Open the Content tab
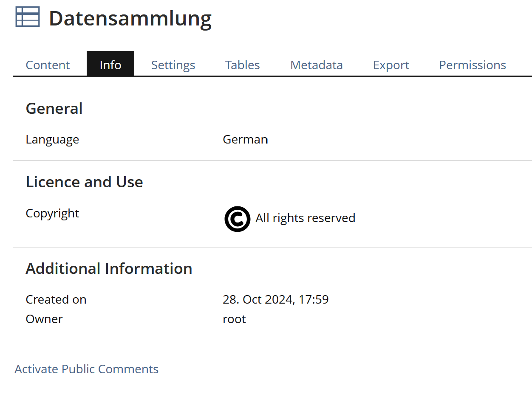Viewport: 532px width, 400px height. click(48, 65)
